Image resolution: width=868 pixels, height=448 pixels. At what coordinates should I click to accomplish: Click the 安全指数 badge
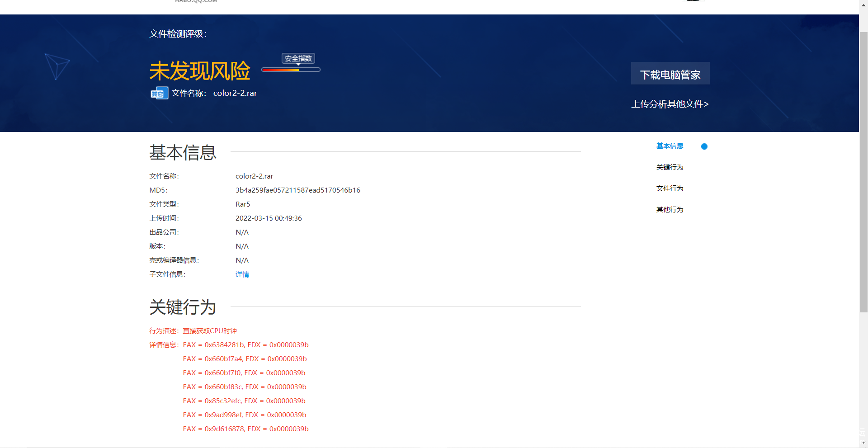pos(298,58)
